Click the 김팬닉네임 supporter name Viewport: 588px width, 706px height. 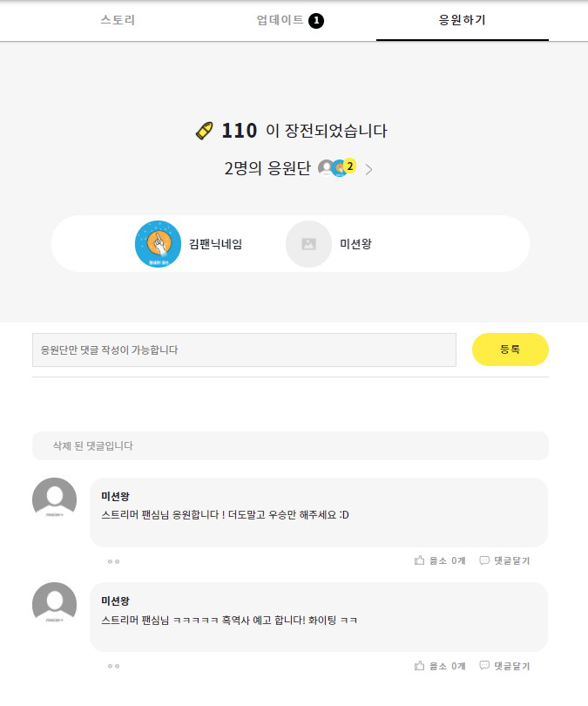pyautogui.click(x=215, y=244)
